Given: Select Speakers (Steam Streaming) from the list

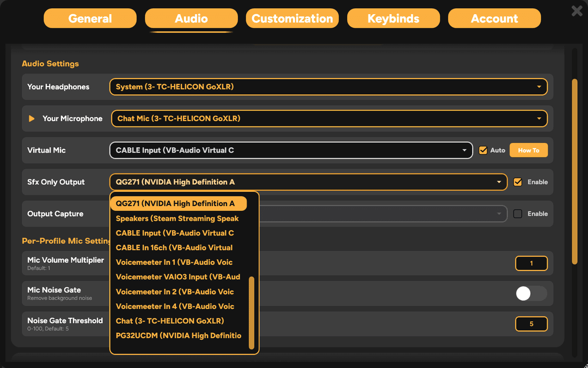Looking at the screenshot, I should [x=177, y=218].
